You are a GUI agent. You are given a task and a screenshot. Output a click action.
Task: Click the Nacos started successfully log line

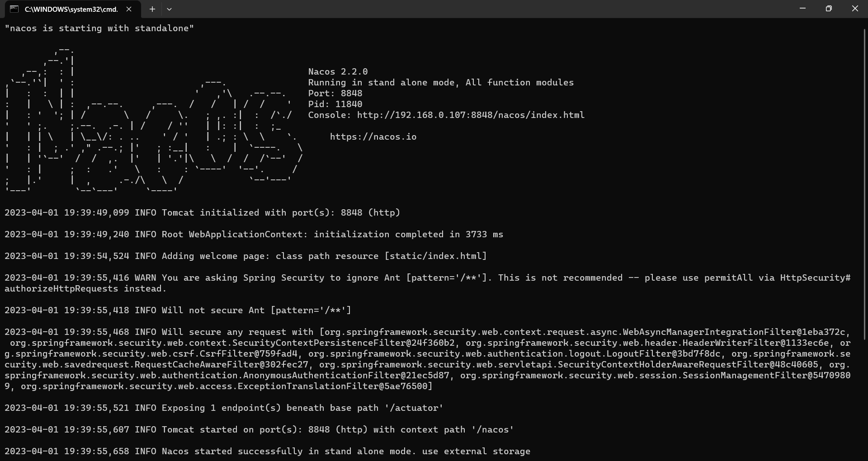tap(267, 451)
